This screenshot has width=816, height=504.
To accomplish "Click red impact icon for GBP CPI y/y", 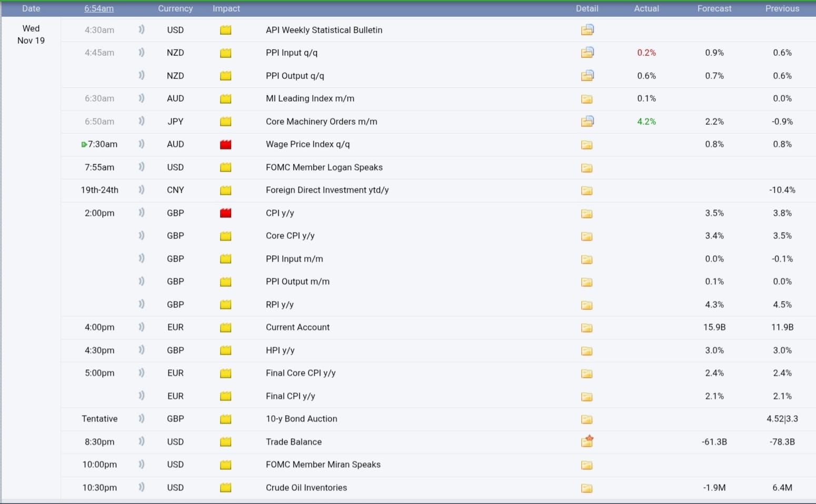I will pyautogui.click(x=225, y=213).
